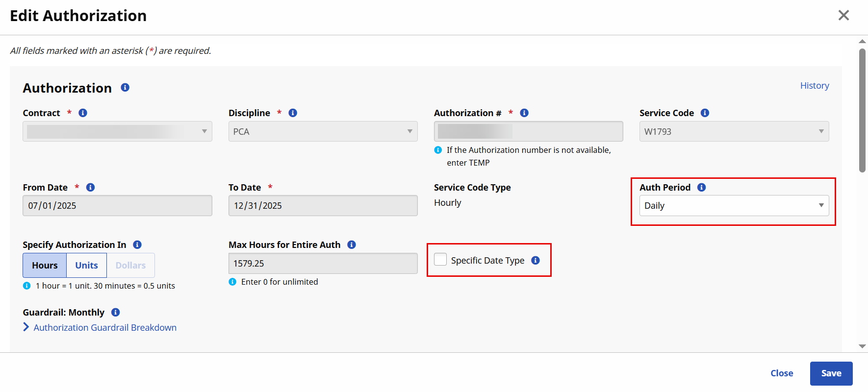Open the Auth Period dropdown
868x392 pixels.
(x=734, y=206)
